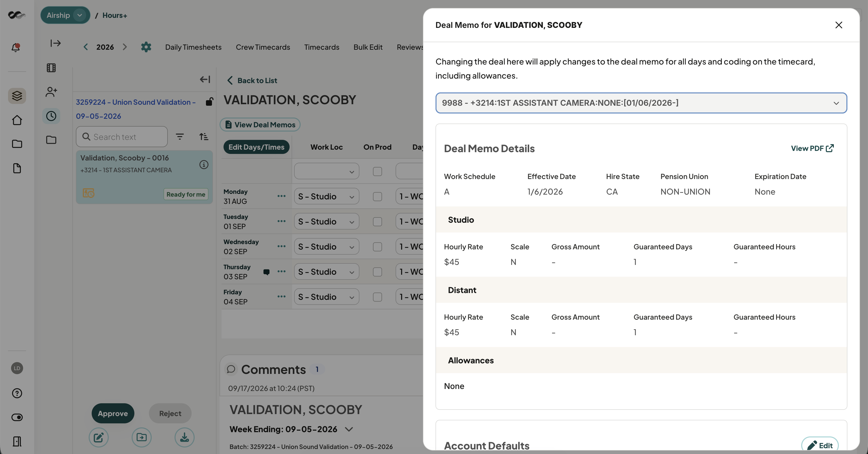Screen dimensions: 868x454
Task: Toggle the dark mode switch in sidebar
Action: point(17,417)
